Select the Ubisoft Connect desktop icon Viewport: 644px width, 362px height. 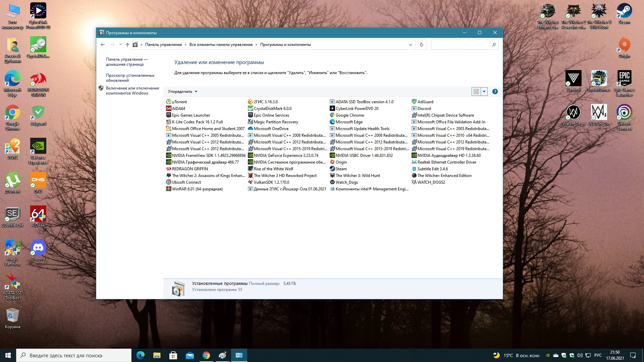point(624,117)
